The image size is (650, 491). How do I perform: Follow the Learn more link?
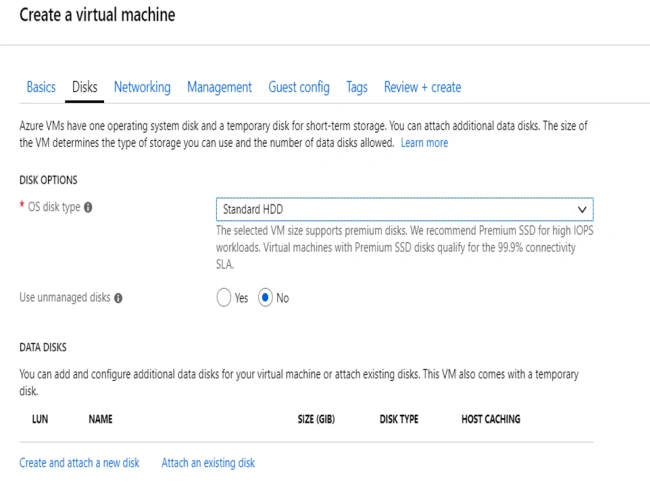424,143
